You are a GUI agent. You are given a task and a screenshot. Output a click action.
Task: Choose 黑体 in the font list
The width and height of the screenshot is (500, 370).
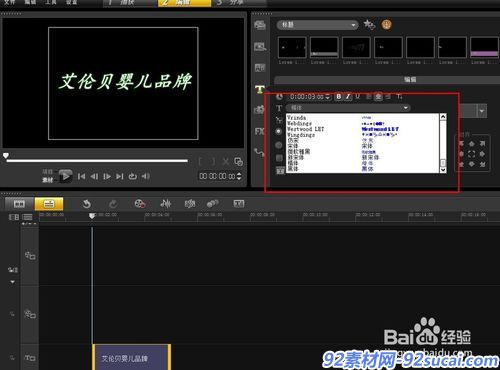(363, 169)
